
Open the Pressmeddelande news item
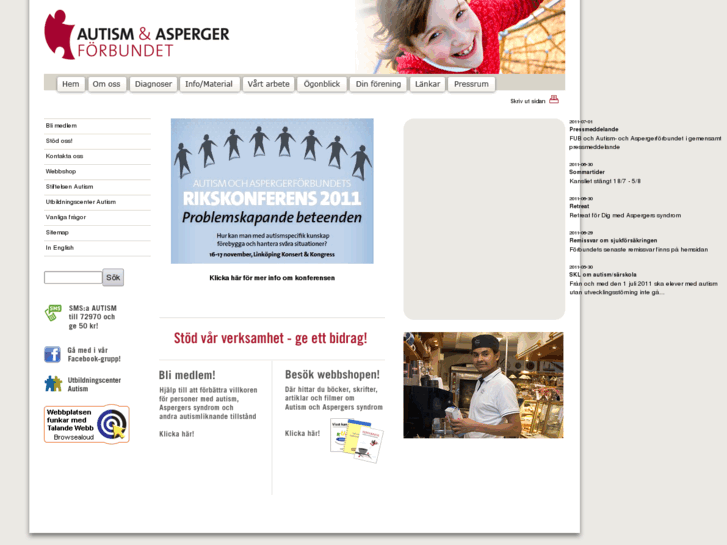tap(594, 129)
